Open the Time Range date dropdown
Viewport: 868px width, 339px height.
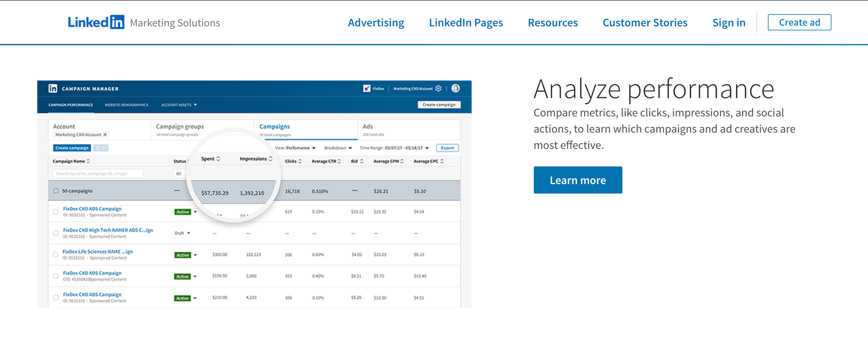[x=394, y=148]
